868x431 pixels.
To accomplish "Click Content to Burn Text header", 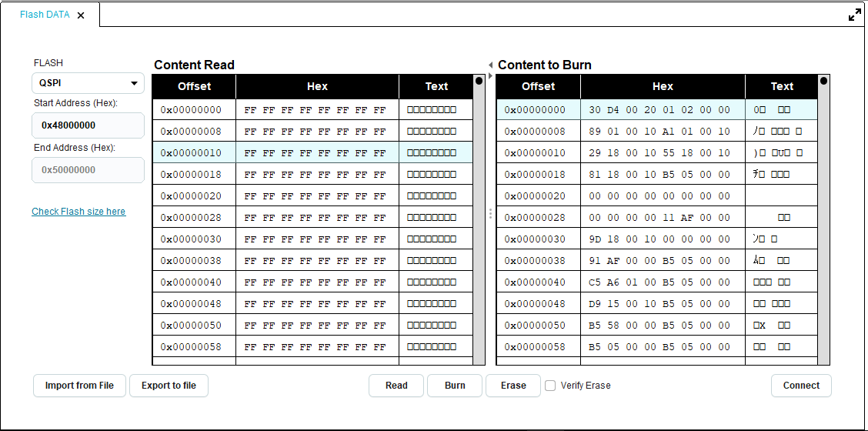I will [782, 86].
